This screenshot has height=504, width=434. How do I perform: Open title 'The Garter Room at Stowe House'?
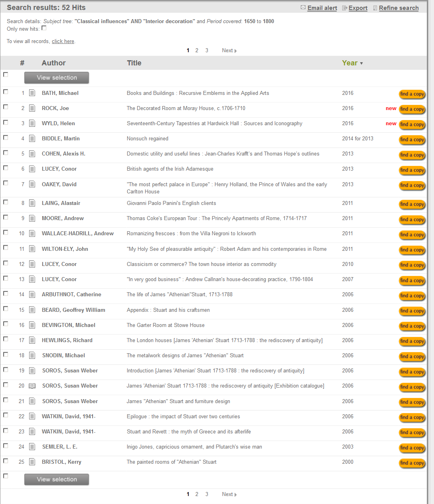166,325
